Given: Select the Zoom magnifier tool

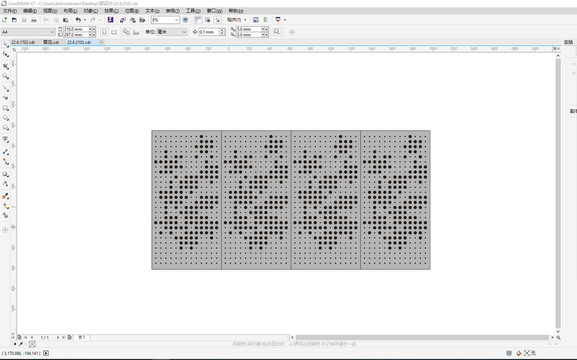Looking at the screenshot, I should (x=6, y=76).
